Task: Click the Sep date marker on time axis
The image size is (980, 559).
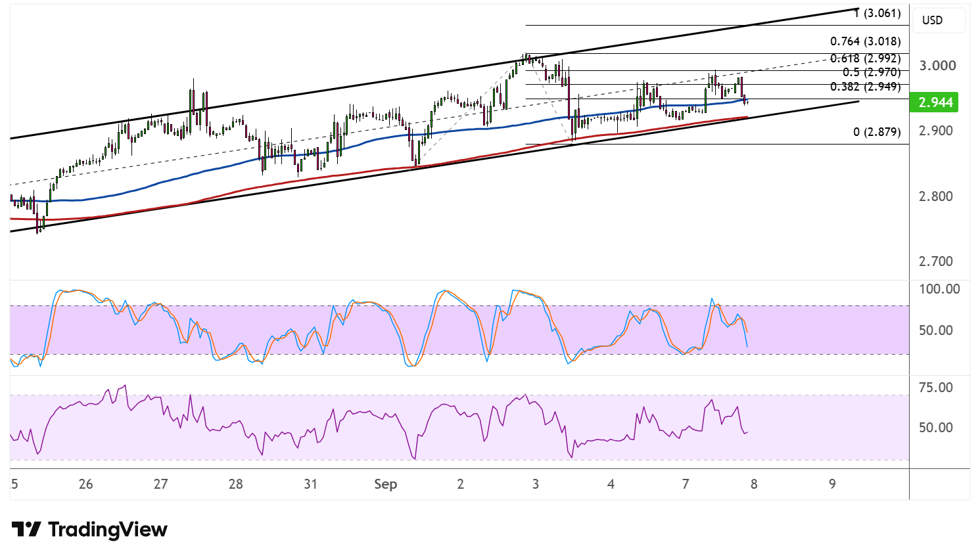Action: pyautogui.click(x=385, y=484)
